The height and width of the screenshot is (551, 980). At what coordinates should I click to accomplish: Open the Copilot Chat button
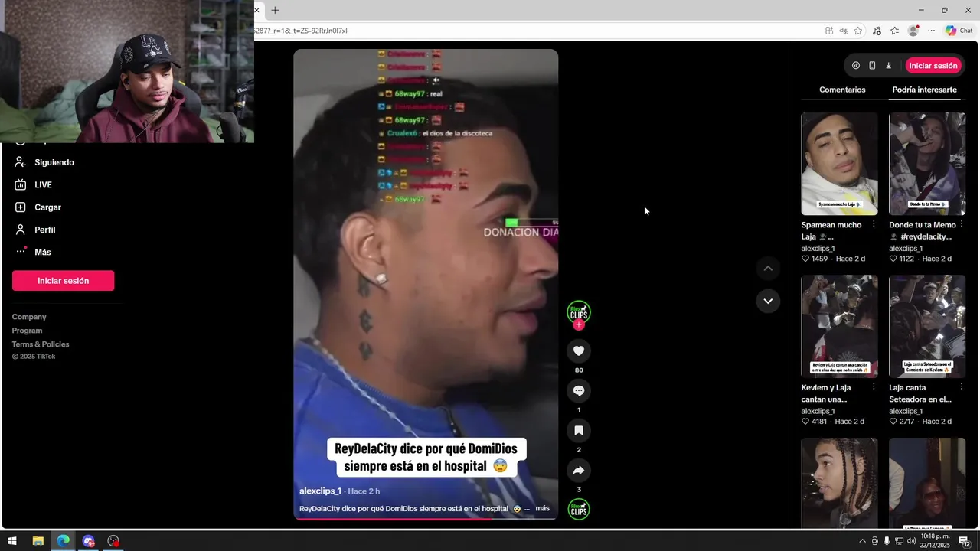click(x=959, y=31)
